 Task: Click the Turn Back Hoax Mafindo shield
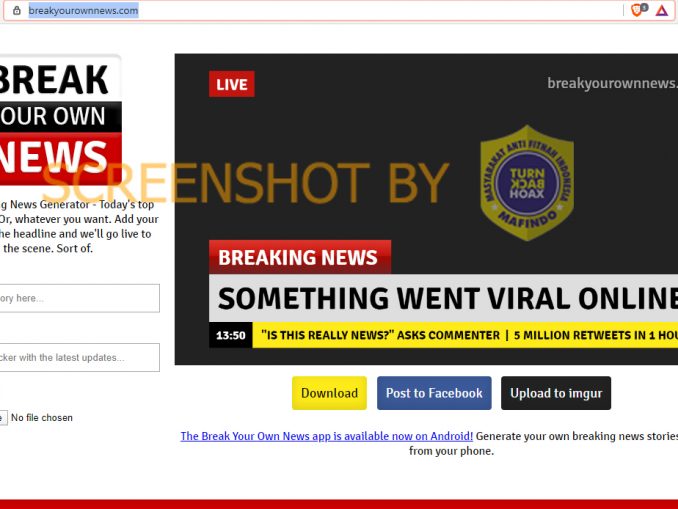(527, 182)
